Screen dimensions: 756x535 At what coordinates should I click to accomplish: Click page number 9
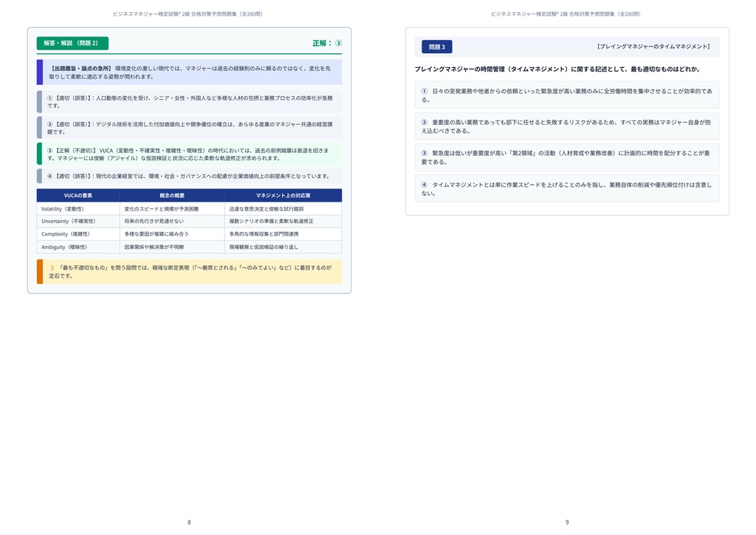click(x=567, y=522)
